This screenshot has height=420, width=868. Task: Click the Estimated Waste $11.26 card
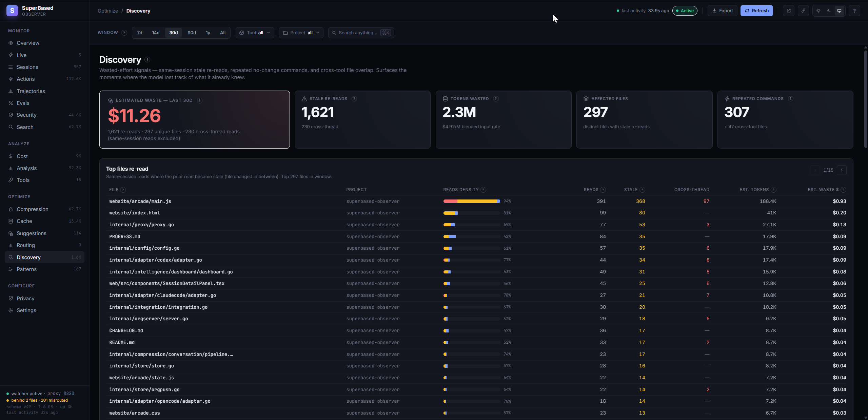point(195,119)
